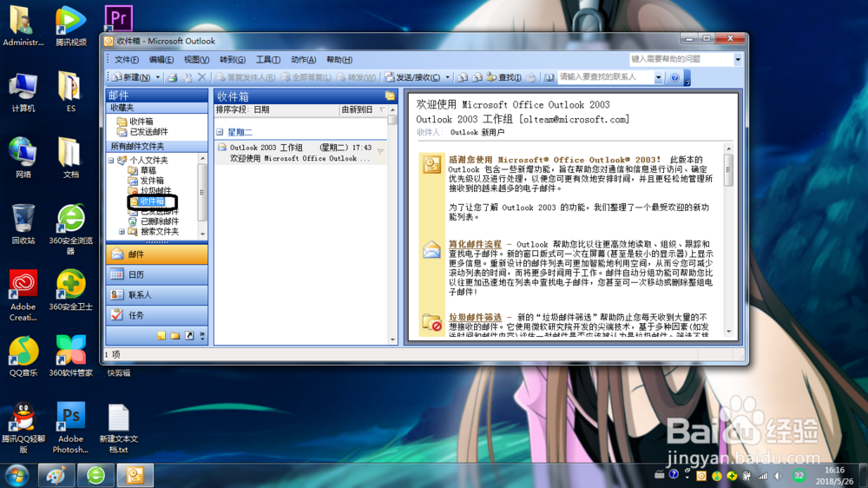Expand the 搜索文件夹 tree node
The height and width of the screenshot is (488, 868).
pyautogui.click(x=122, y=232)
